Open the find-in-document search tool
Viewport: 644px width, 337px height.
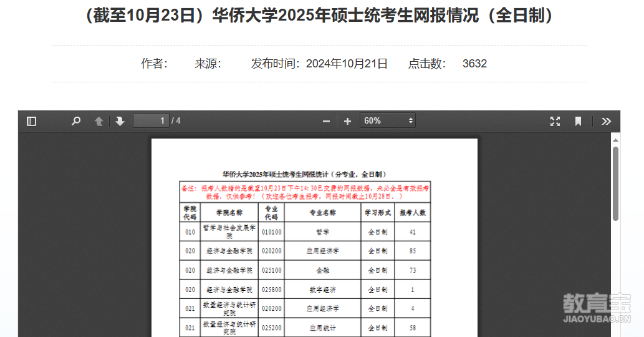[76, 121]
